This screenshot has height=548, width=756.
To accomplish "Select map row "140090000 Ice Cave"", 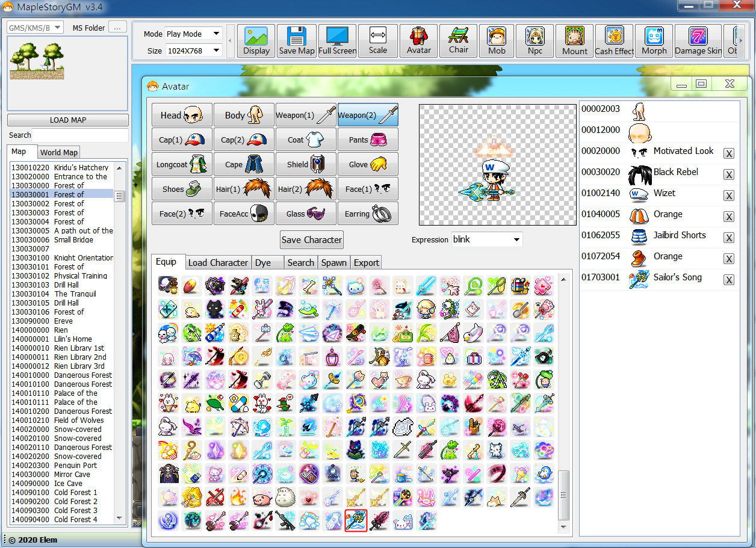I will (x=61, y=483).
